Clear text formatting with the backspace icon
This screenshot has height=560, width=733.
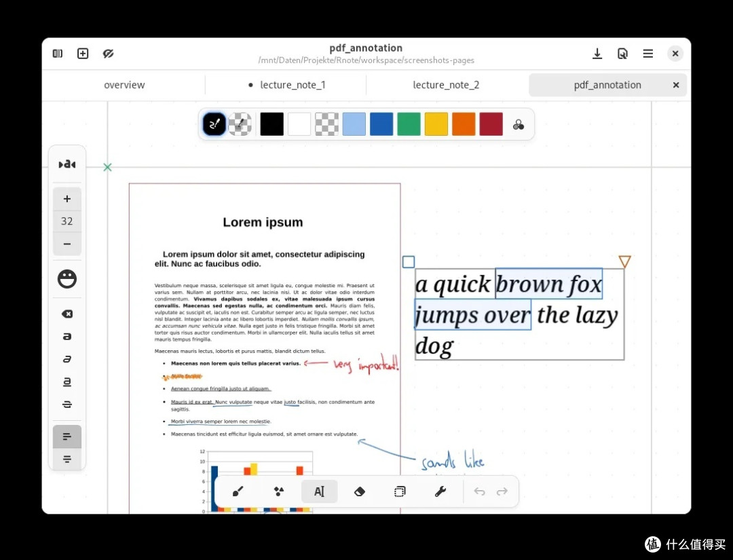pyautogui.click(x=67, y=314)
